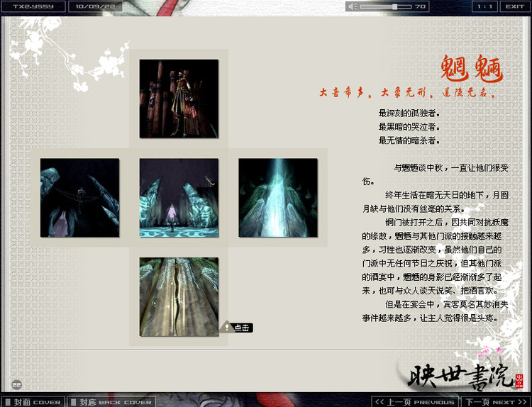Adjust the volume slider handle
Viewport: 532px width, 407px height.
tap(394, 6)
